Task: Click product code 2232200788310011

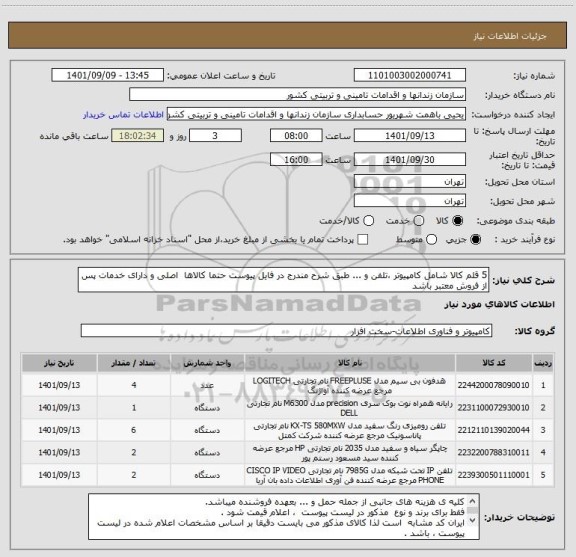Action: pos(493,452)
